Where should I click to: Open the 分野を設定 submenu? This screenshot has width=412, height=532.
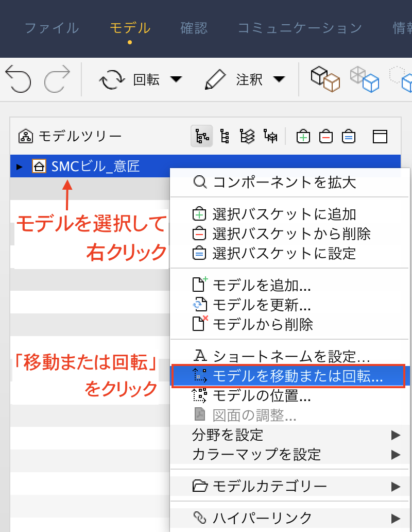pos(289,435)
